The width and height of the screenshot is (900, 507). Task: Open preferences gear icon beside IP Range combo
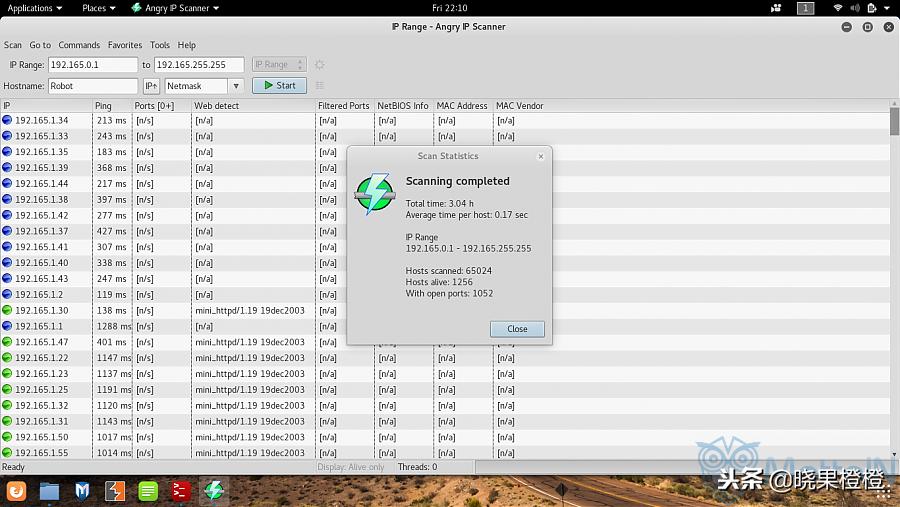click(320, 64)
